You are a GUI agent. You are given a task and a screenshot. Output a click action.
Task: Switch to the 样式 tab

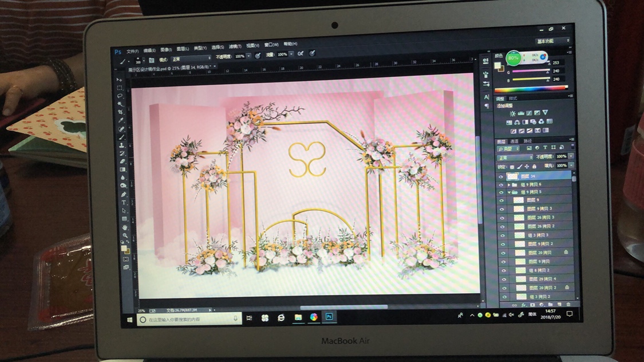pyautogui.click(x=513, y=99)
